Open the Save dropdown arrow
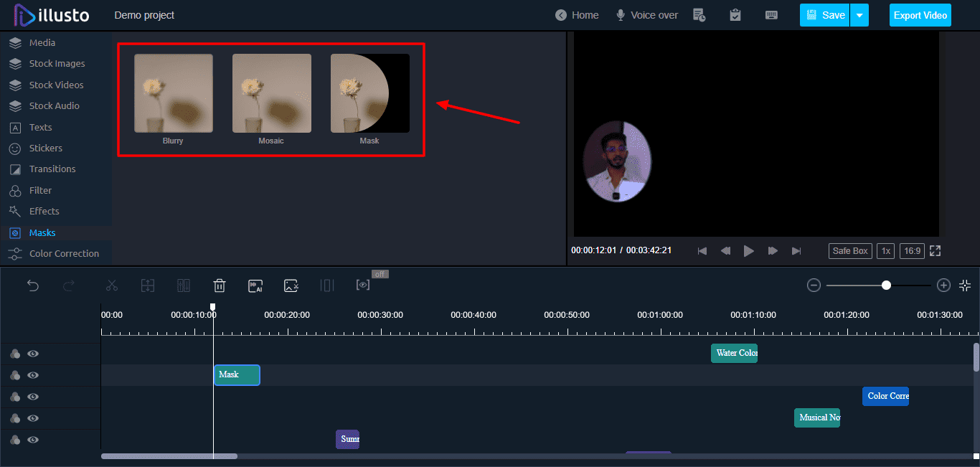980x467 pixels. tap(859, 15)
